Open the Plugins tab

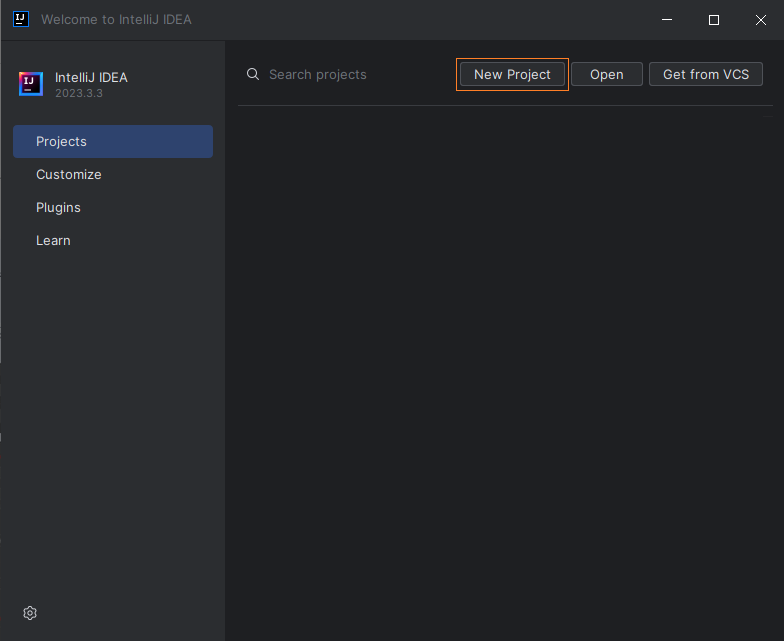[113, 208]
